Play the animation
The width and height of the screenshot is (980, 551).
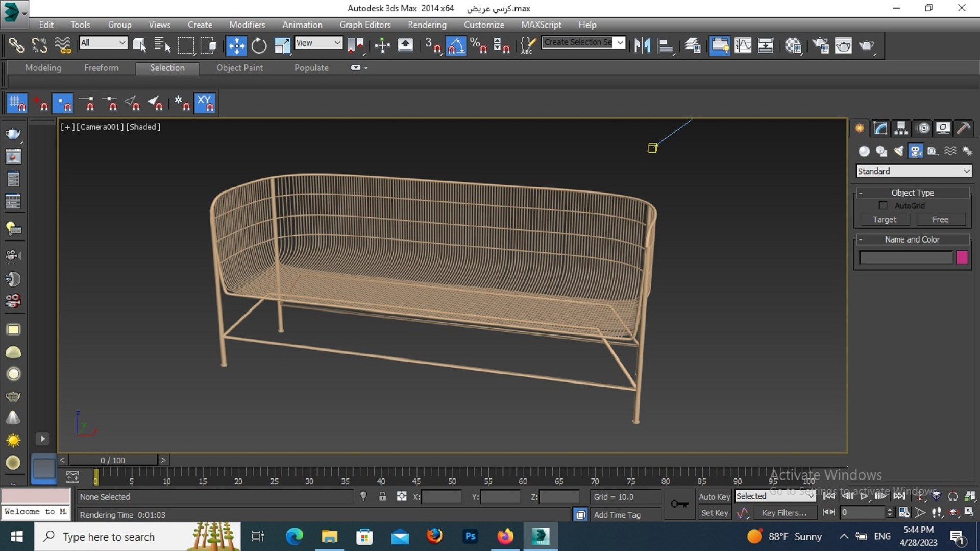tap(864, 496)
